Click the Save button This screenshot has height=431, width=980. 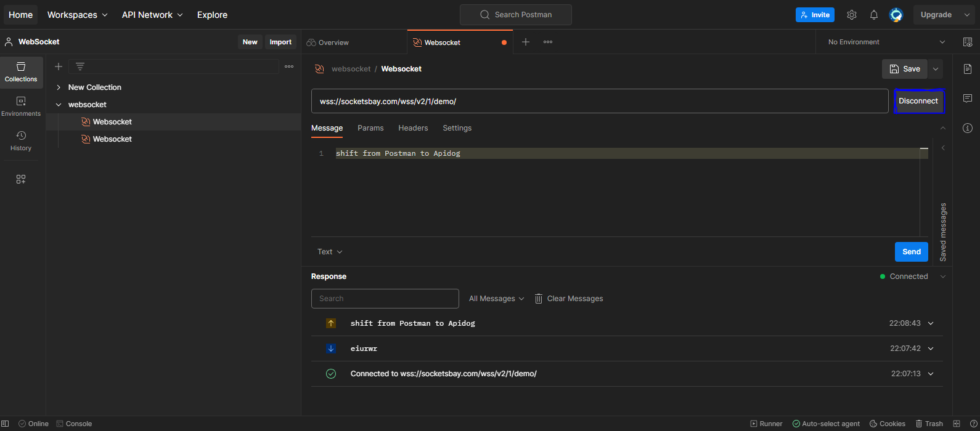pos(905,69)
